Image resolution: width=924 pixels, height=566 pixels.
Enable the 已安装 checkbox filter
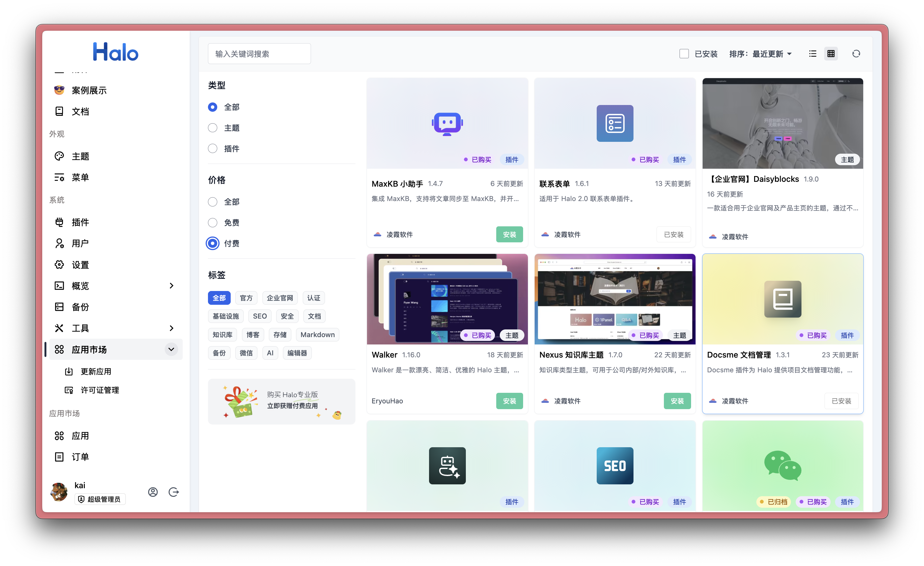click(684, 54)
